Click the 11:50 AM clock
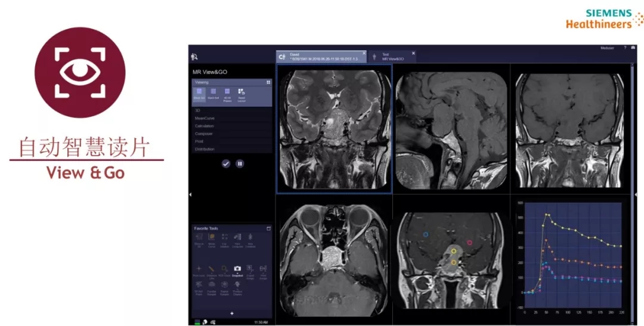This screenshot has width=644, height=326. tap(261, 322)
